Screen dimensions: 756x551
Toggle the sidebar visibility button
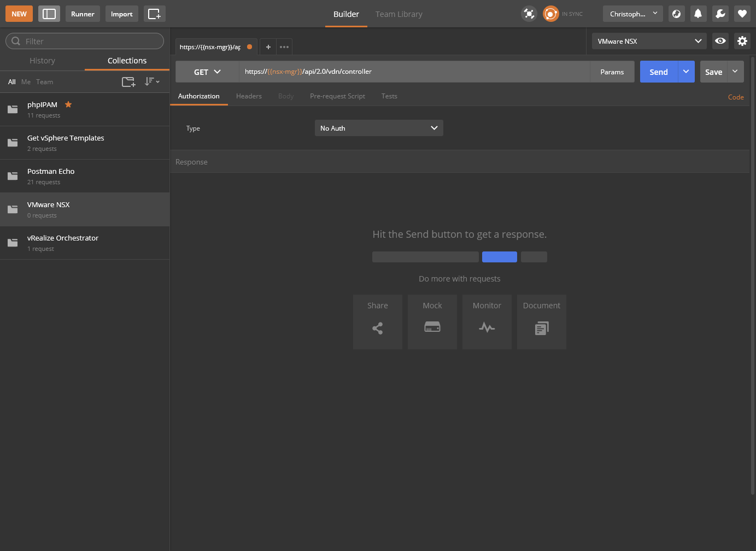pos(49,14)
